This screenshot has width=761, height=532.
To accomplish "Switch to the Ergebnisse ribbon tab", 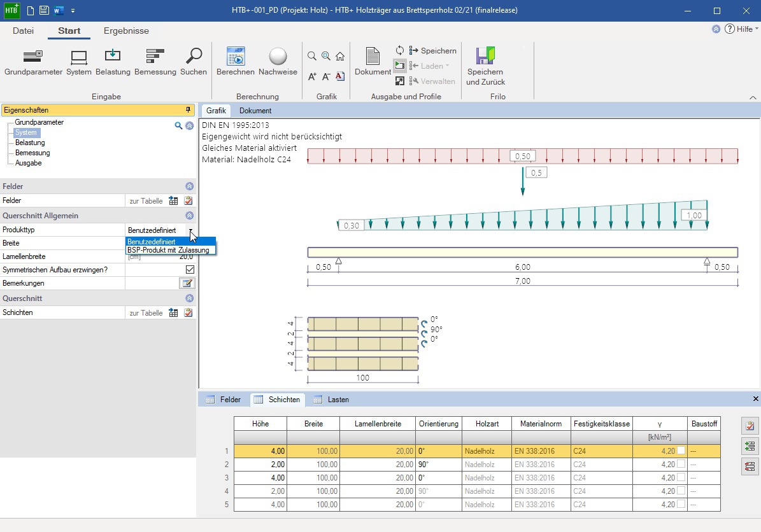I will point(126,31).
